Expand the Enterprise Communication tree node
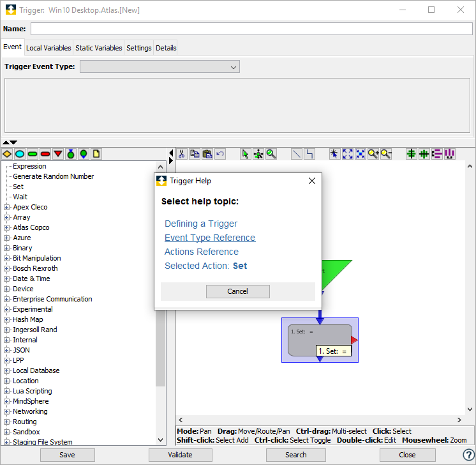Viewport: 476px width, 465px height. click(6, 300)
